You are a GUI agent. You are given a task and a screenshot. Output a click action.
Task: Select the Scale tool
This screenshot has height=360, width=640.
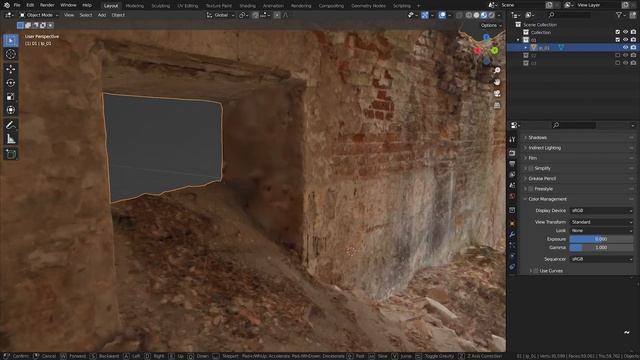[11, 96]
